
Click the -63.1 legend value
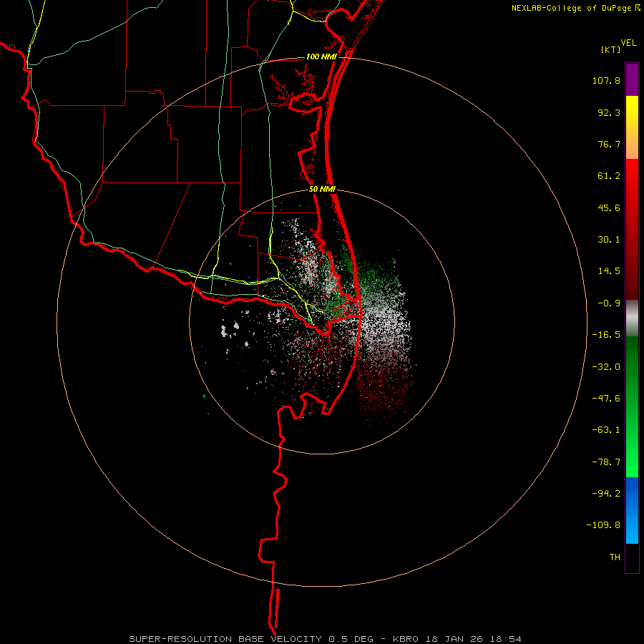tap(606, 430)
